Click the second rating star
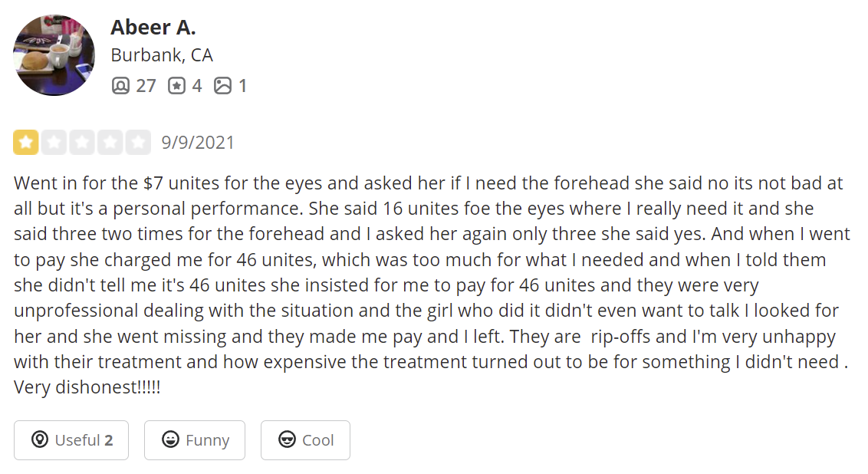Viewport: 868px width, 474px height. [54, 143]
